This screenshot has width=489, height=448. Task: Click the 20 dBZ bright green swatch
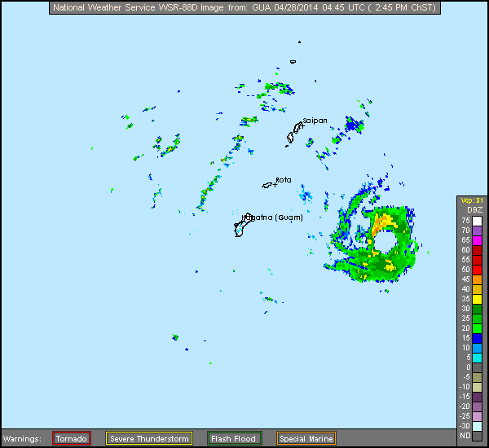point(478,328)
